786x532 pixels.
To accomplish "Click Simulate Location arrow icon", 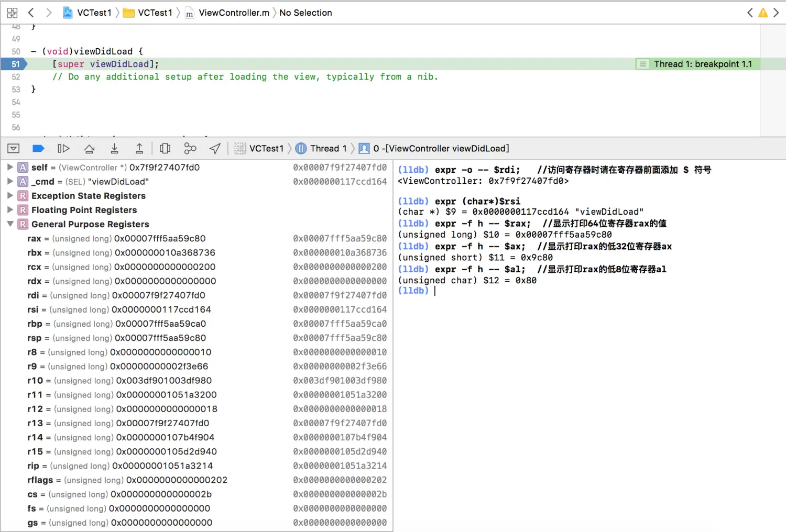I will coord(215,149).
